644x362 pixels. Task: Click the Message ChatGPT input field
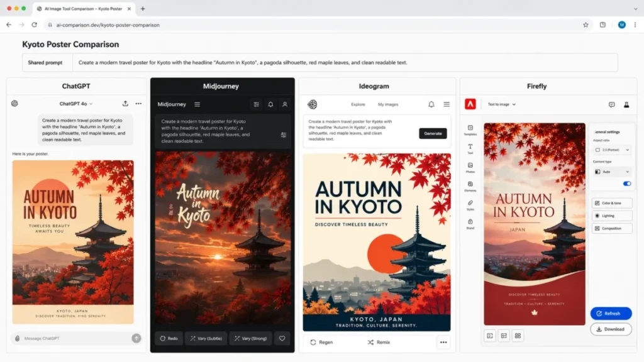(76, 338)
